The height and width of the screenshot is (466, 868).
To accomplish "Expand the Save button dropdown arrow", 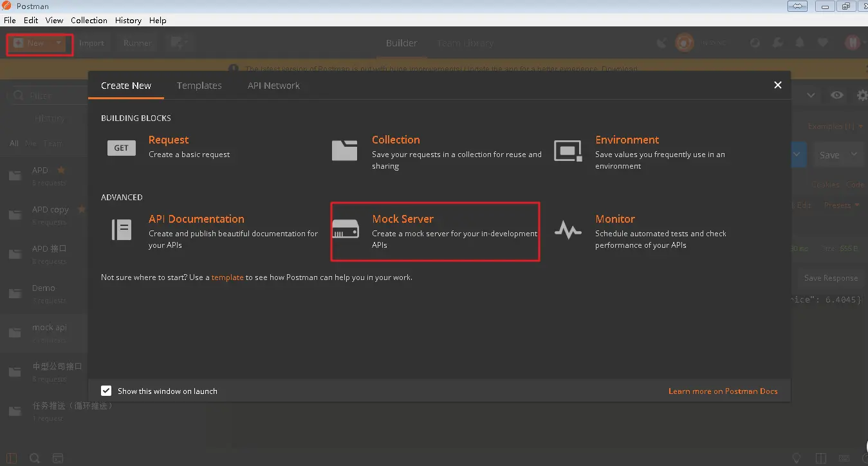I will click(854, 154).
